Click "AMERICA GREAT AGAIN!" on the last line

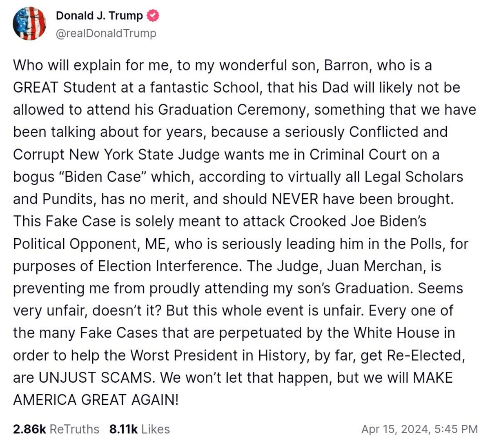pyautogui.click(x=96, y=400)
